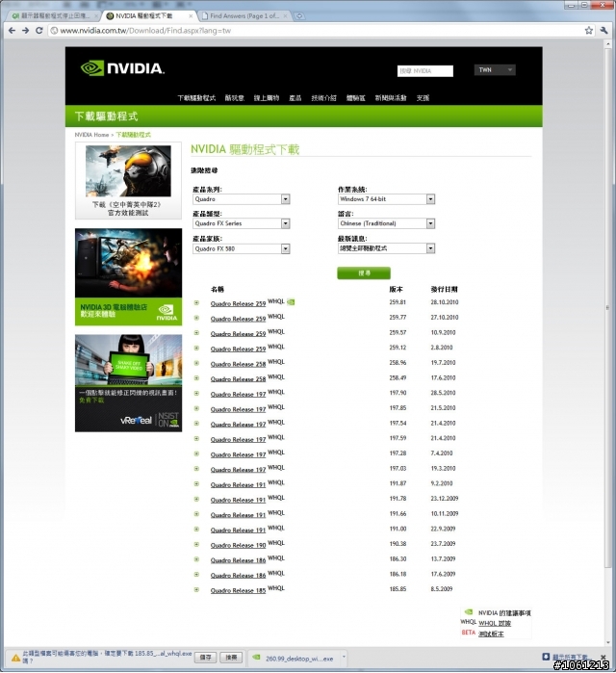
Task: Click the NVIDIA site search field
Action: (x=425, y=71)
